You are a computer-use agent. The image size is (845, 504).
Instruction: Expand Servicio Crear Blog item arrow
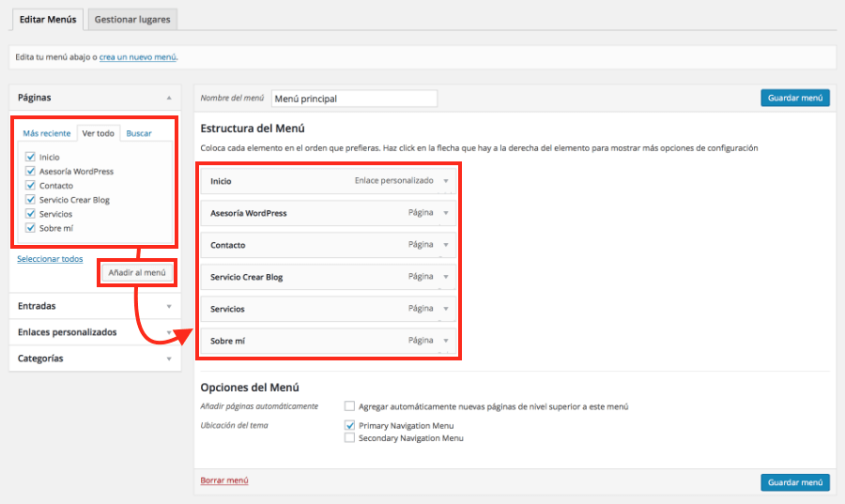(446, 277)
